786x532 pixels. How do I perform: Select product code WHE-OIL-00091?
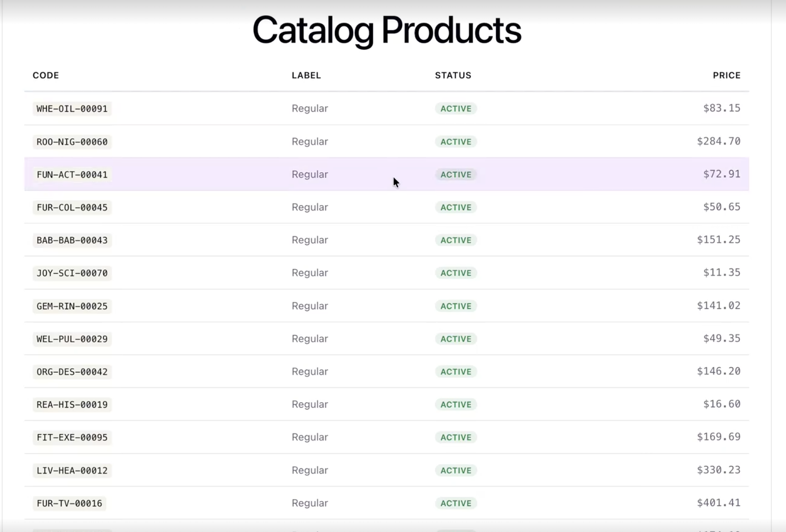[x=72, y=109]
